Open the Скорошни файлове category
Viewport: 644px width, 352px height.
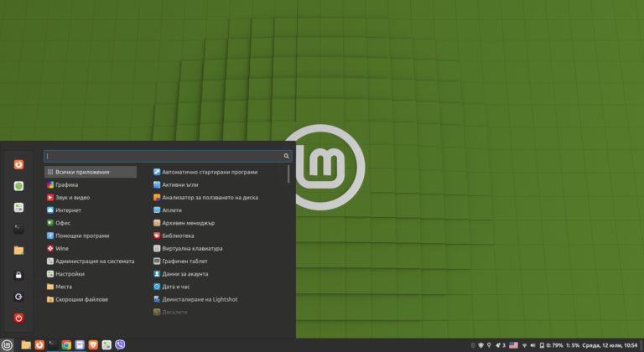(x=91, y=299)
